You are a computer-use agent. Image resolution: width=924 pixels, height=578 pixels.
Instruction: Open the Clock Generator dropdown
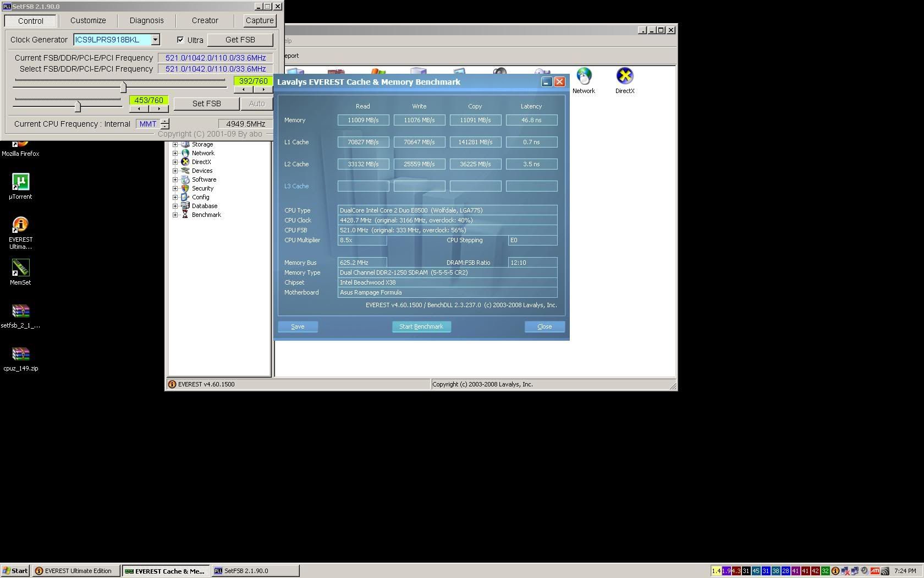tap(156, 40)
